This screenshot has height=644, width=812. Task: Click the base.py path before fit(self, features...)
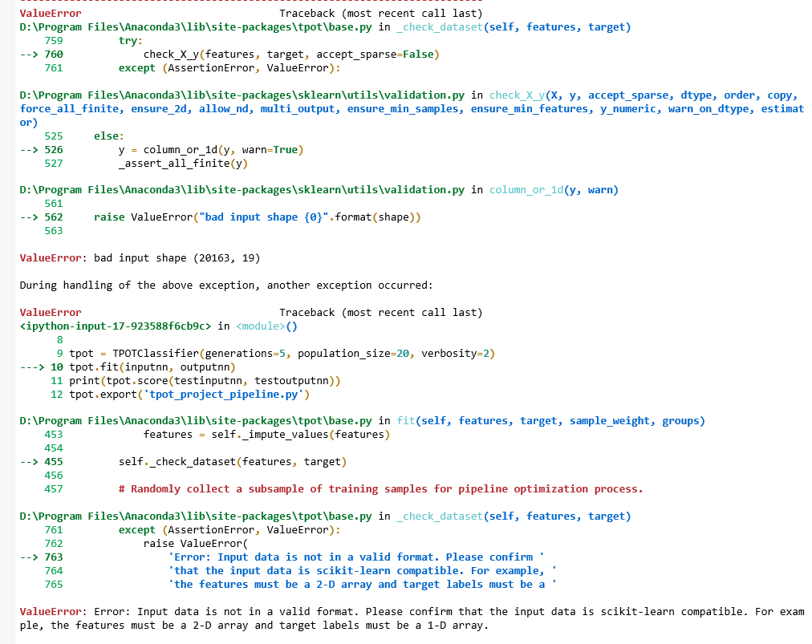pos(196,421)
